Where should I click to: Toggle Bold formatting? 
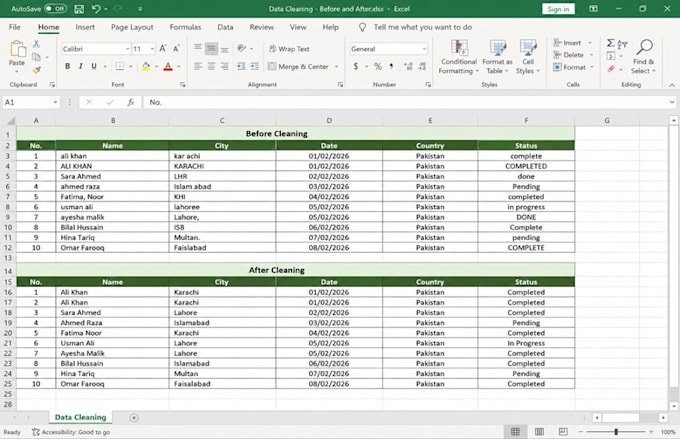tap(67, 66)
